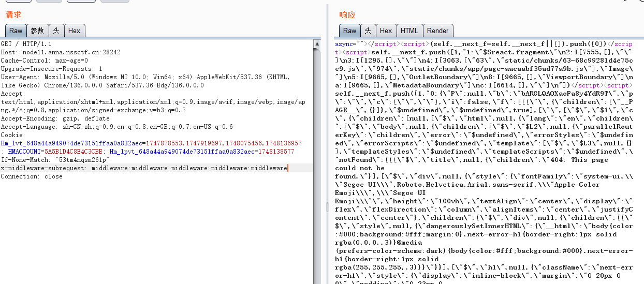Open the response Hex tab
The image size is (644, 284).
[x=386, y=31]
